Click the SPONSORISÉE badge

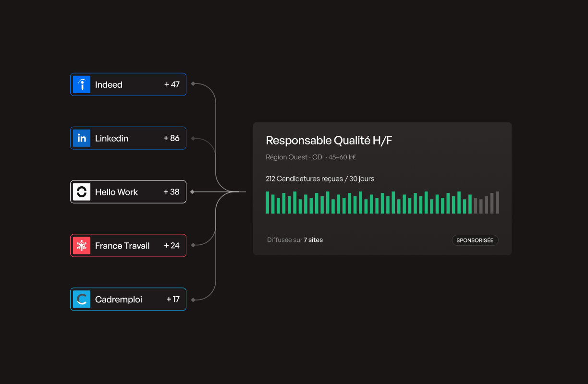(475, 240)
